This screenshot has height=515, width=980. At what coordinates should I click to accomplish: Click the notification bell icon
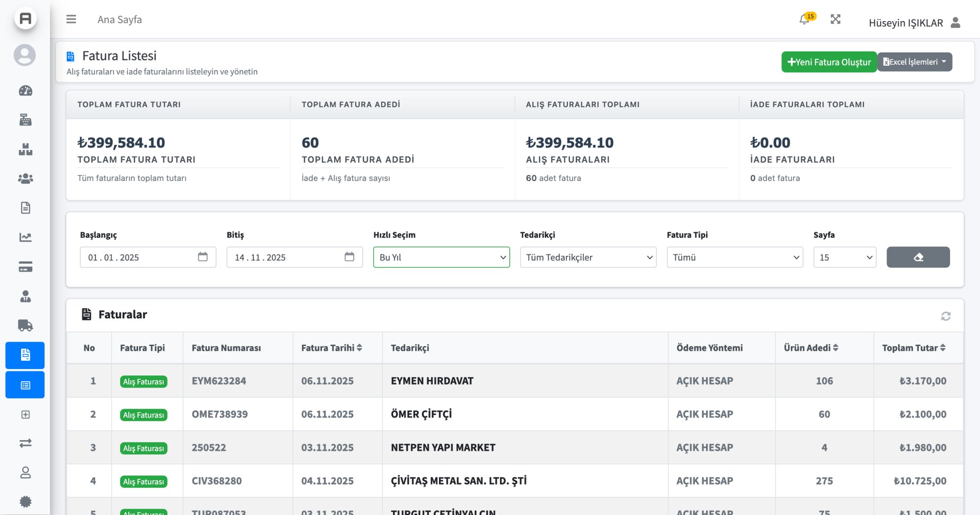(804, 20)
